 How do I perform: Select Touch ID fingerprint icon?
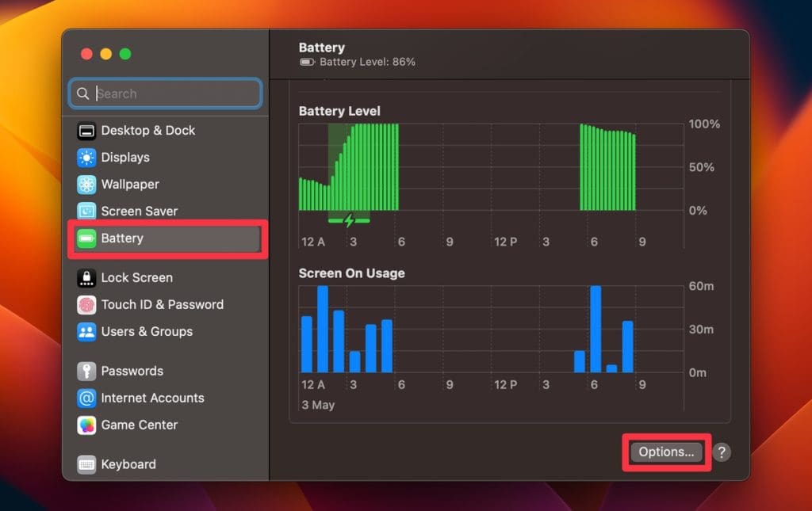86,305
